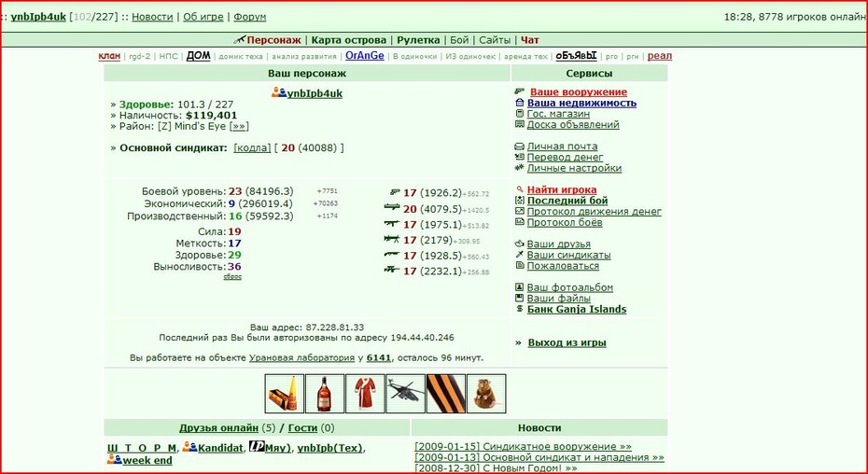Click the dollar icon beside Банк Ganja Islands
This screenshot has height=474, width=868.
[x=519, y=309]
